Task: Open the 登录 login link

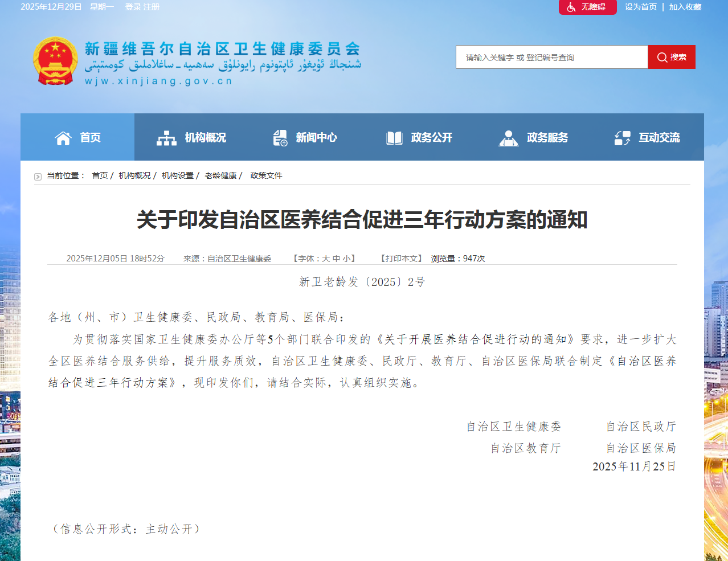Action: pyautogui.click(x=133, y=7)
